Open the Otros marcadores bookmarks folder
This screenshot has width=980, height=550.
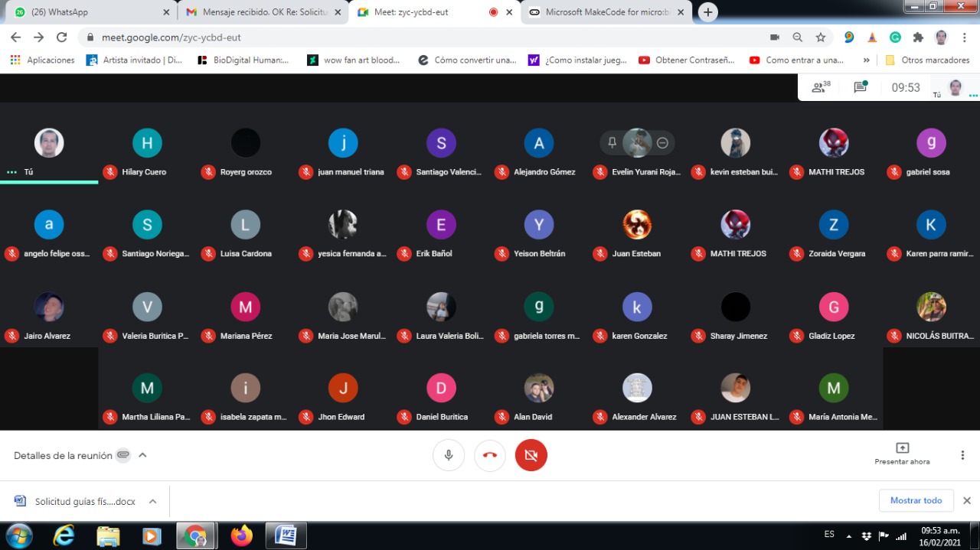click(927, 60)
